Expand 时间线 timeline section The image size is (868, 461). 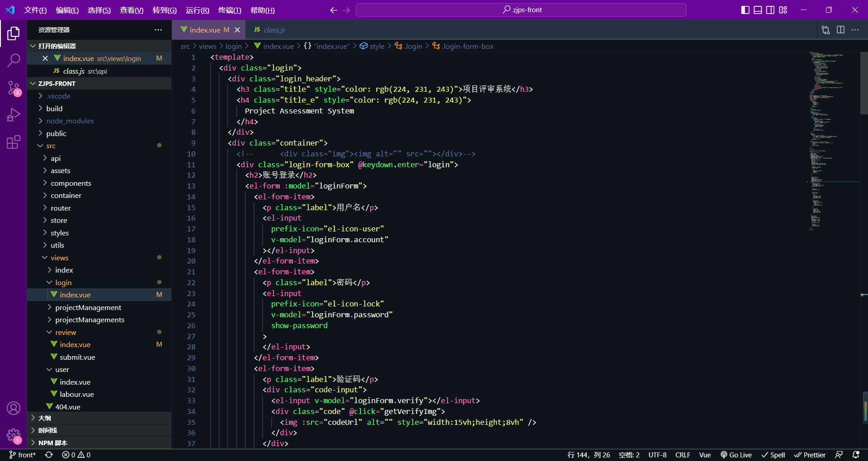(99, 430)
